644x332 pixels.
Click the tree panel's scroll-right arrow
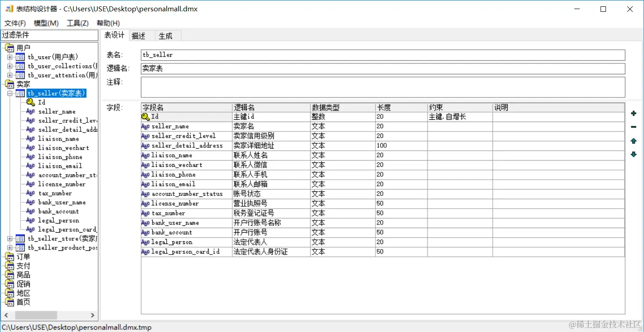point(93,315)
